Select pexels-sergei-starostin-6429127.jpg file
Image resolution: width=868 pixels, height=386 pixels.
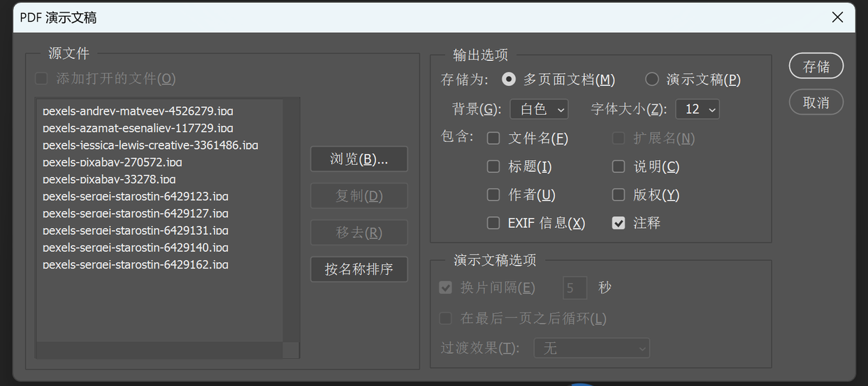pyautogui.click(x=135, y=213)
